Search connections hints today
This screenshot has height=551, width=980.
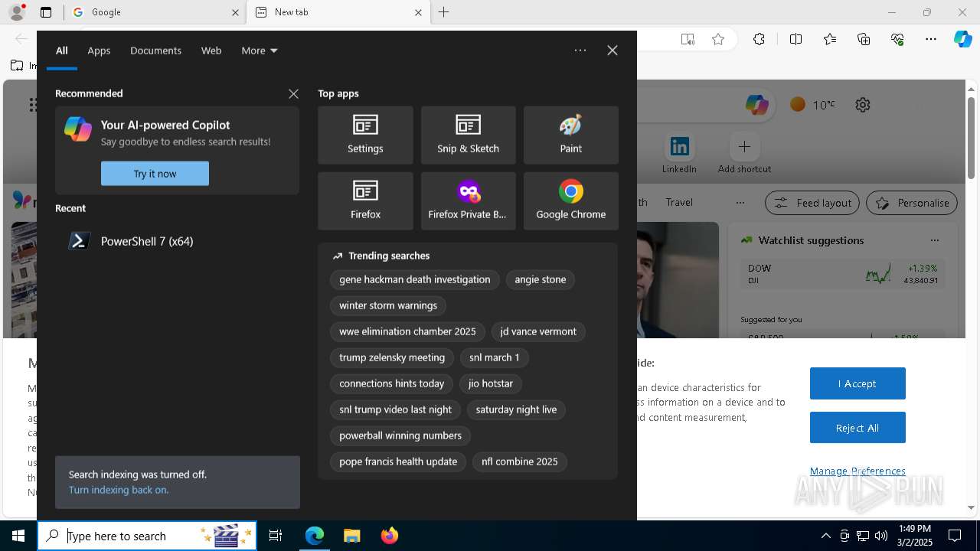click(392, 383)
